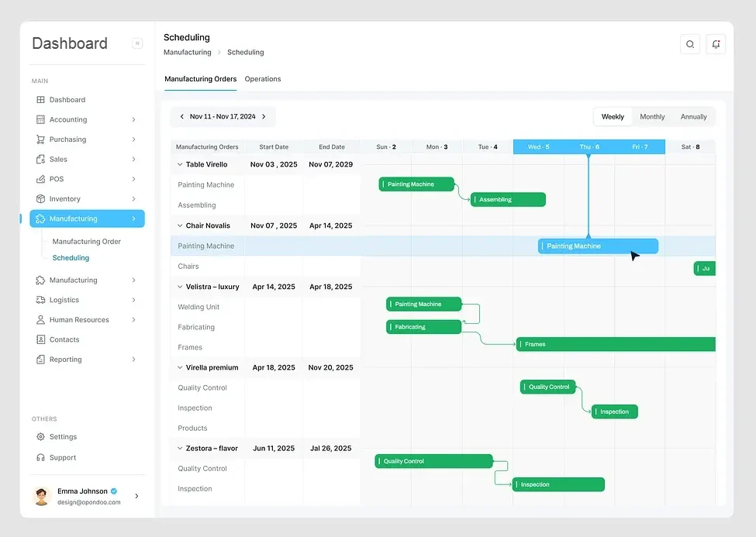This screenshot has height=537, width=756.
Task: Collapse sidebar with double-chevron icon
Action: [137, 43]
